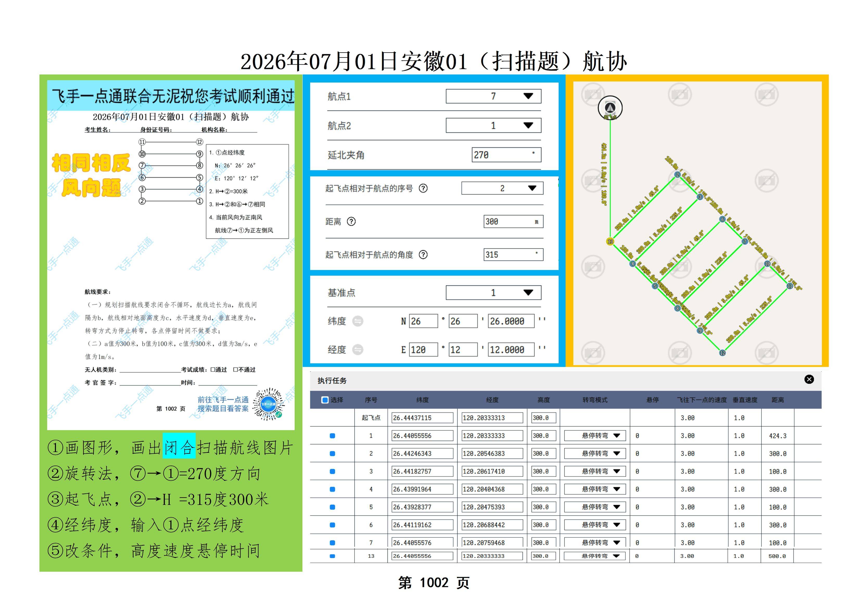Click the takeoff angle field showing 315
Image resolution: width=868 pixels, height=614 pixels.
(514, 255)
